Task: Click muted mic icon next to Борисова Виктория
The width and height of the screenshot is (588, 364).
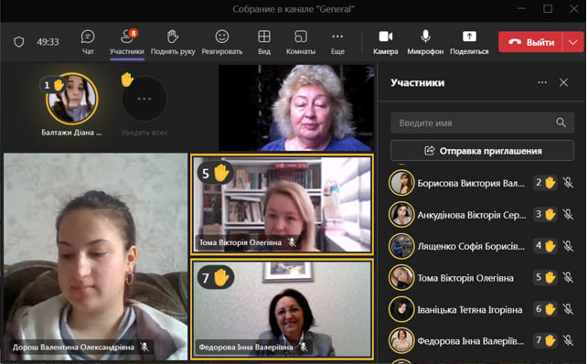Action: 568,183
